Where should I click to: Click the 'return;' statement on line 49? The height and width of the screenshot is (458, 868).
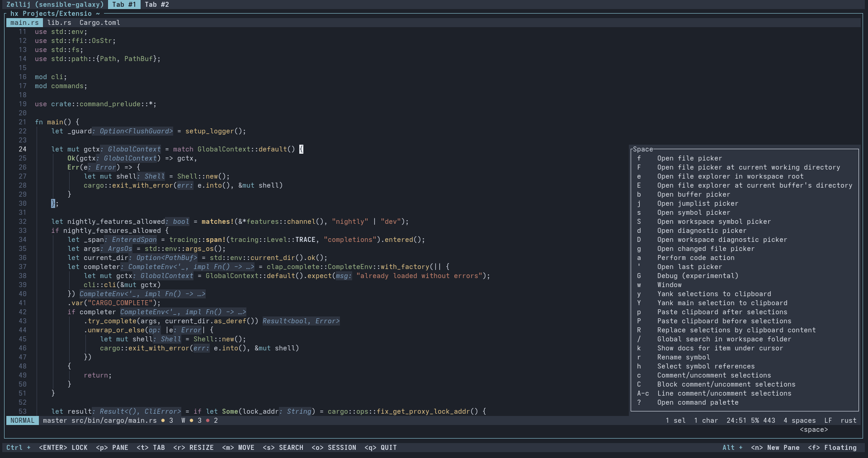(x=98, y=375)
